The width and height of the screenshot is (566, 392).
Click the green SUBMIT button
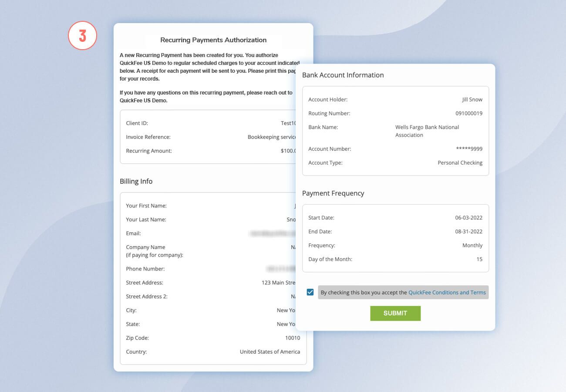[395, 313]
